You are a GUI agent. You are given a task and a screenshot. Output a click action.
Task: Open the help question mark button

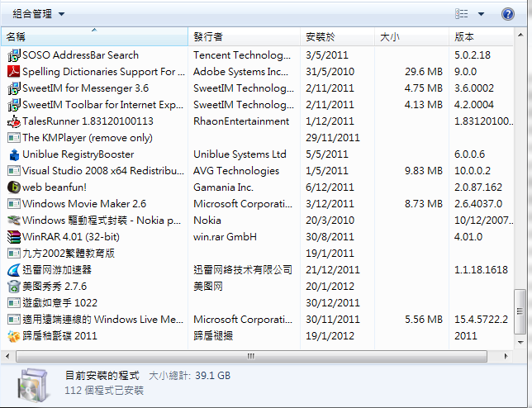507,14
